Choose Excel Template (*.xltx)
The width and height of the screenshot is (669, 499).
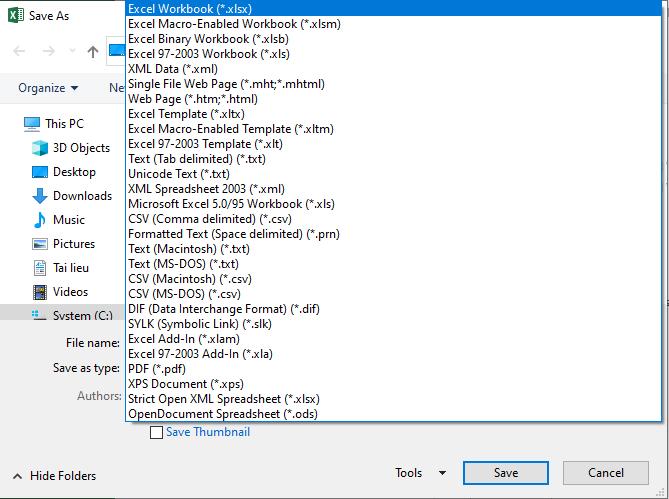393,114
